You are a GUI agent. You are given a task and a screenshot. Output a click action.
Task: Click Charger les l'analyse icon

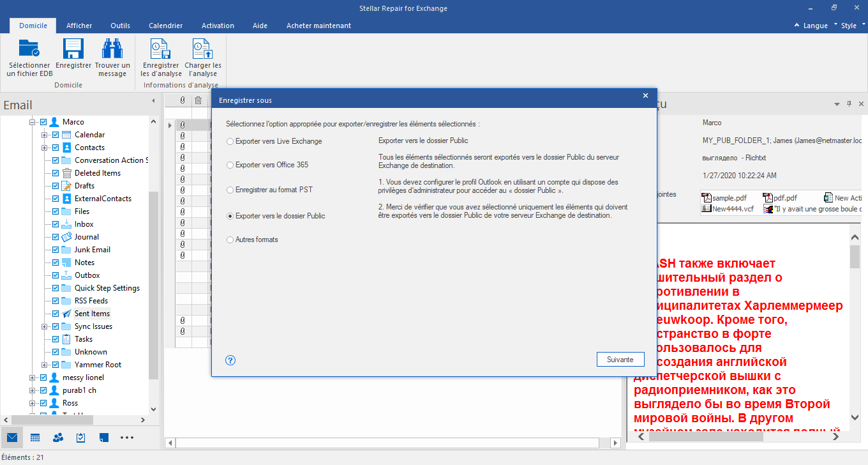203,50
